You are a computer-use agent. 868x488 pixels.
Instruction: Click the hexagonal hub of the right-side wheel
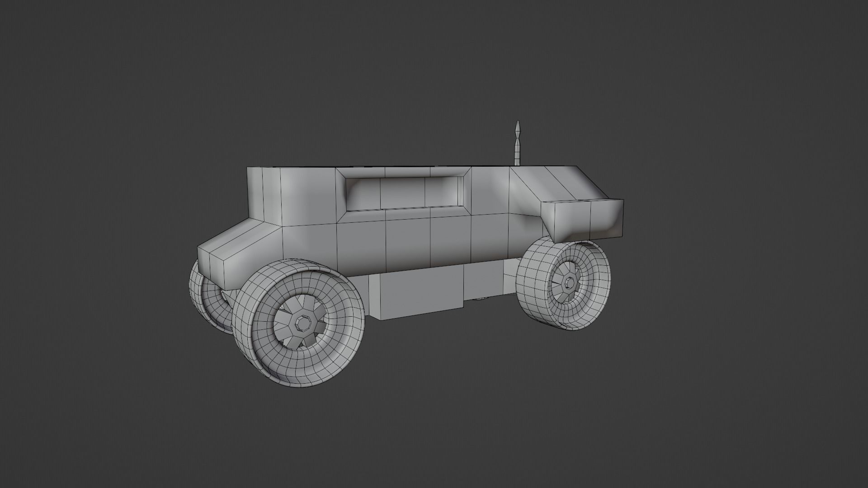click(x=570, y=283)
